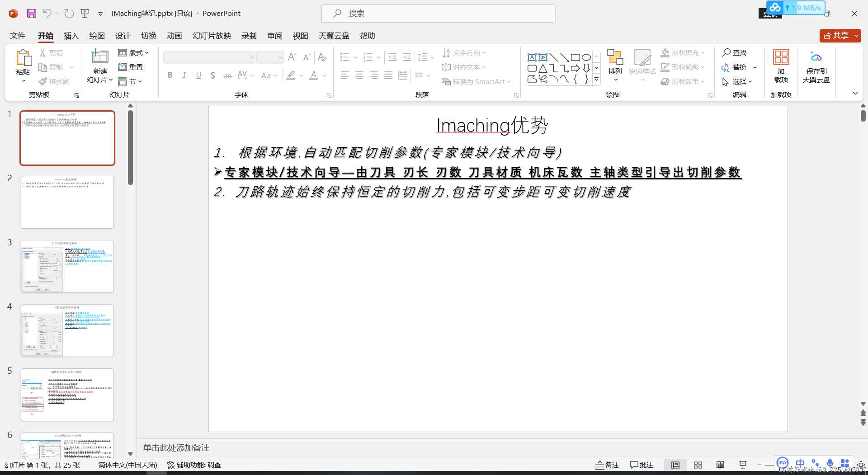Apply text highlight color

(291, 75)
